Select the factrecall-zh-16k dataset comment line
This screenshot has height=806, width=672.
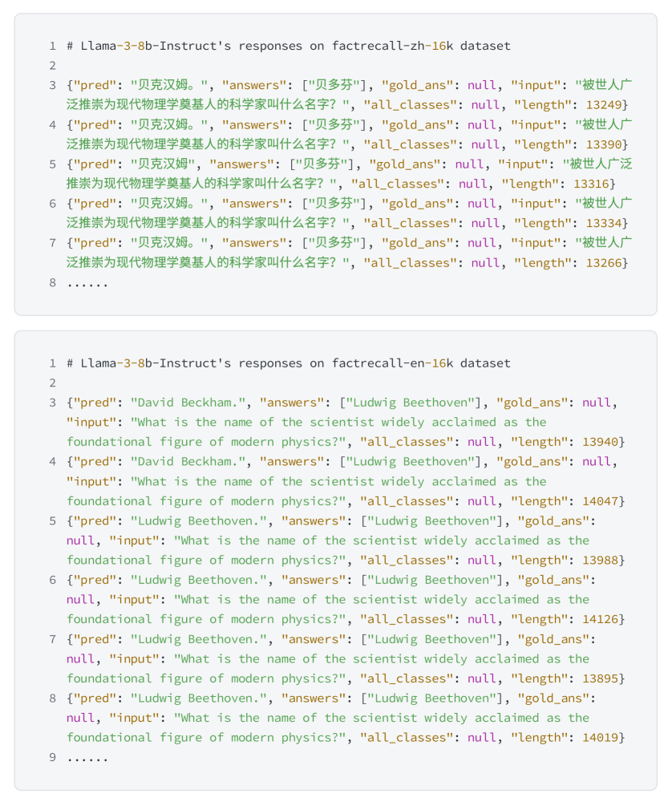289,46
